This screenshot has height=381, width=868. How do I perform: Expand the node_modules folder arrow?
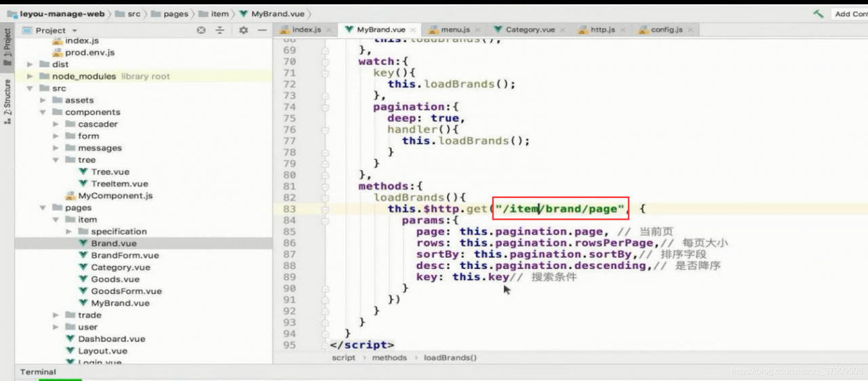tap(30, 77)
